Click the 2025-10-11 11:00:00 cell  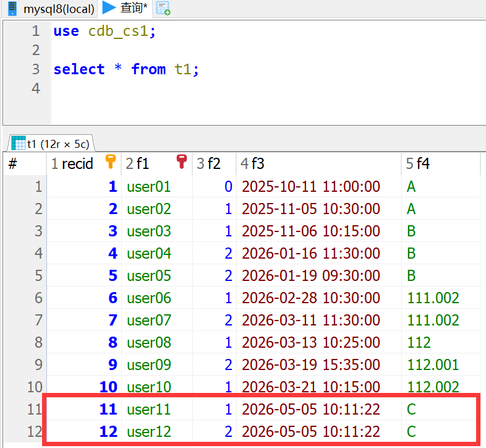319,186
